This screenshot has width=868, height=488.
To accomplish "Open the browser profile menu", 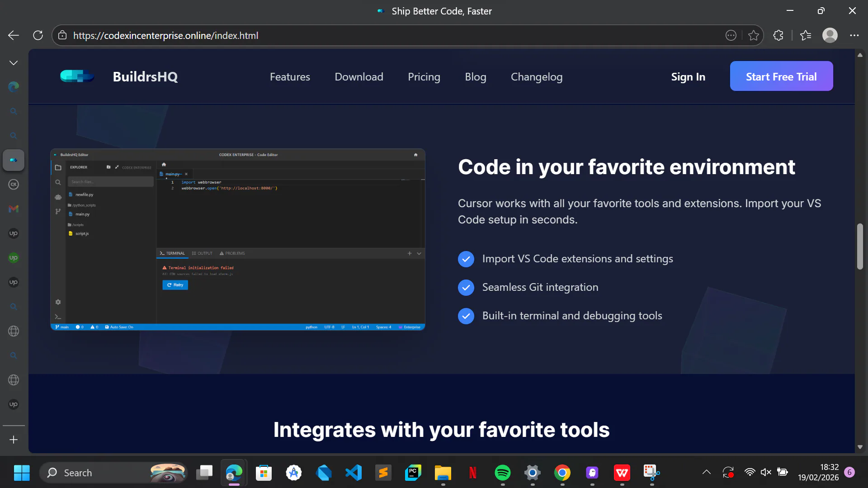I will 830,35.
